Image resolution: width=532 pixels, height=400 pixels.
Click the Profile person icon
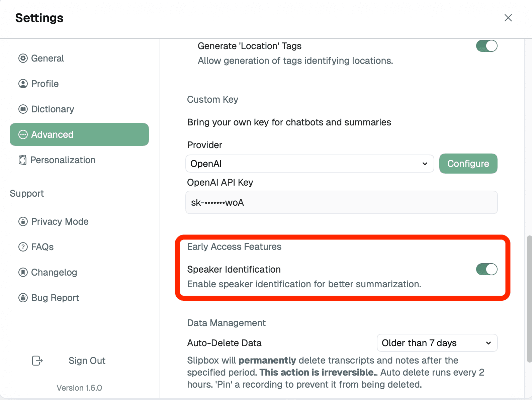23,84
